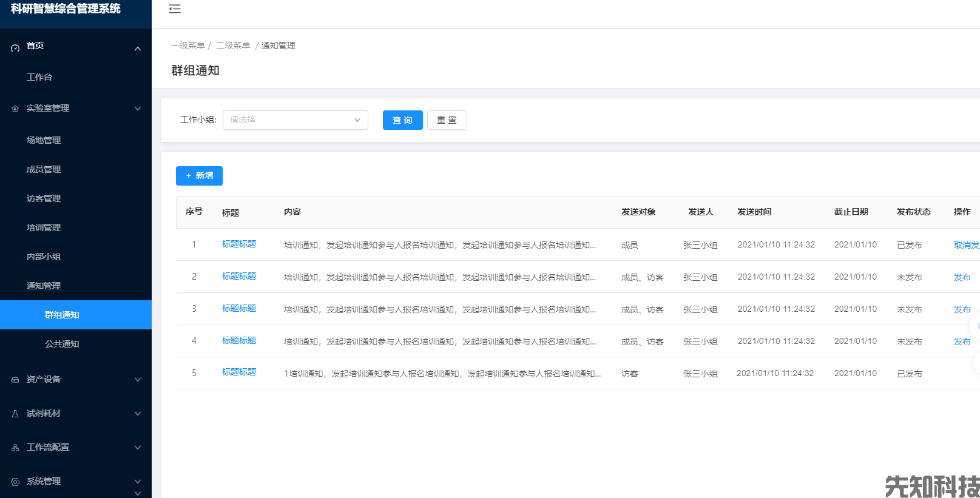The height and width of the screenshot is (498, 980).
Task: Collapse the 首页 menu chevron
Action: tap(138, 49)
